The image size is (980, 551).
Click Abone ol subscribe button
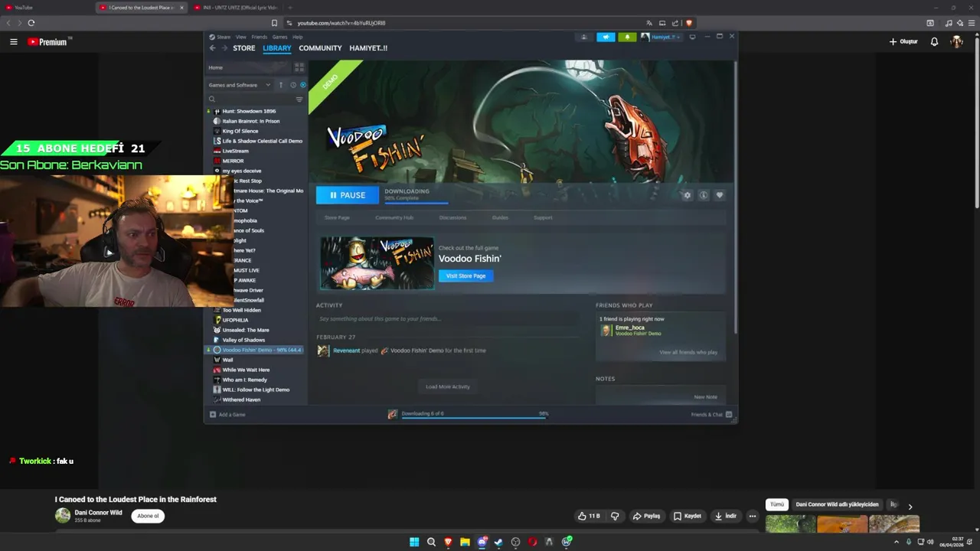point(148,516)
